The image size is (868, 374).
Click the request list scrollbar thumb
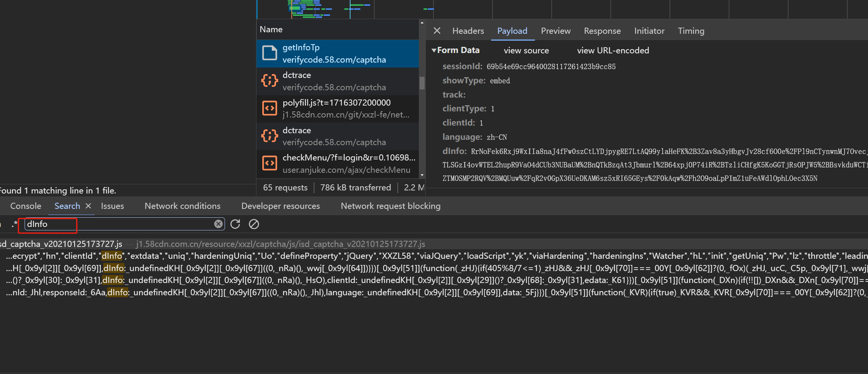point(422,83)
